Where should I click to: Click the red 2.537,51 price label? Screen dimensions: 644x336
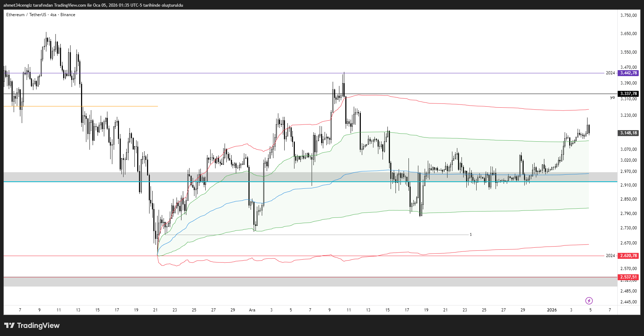coord(628,277)
